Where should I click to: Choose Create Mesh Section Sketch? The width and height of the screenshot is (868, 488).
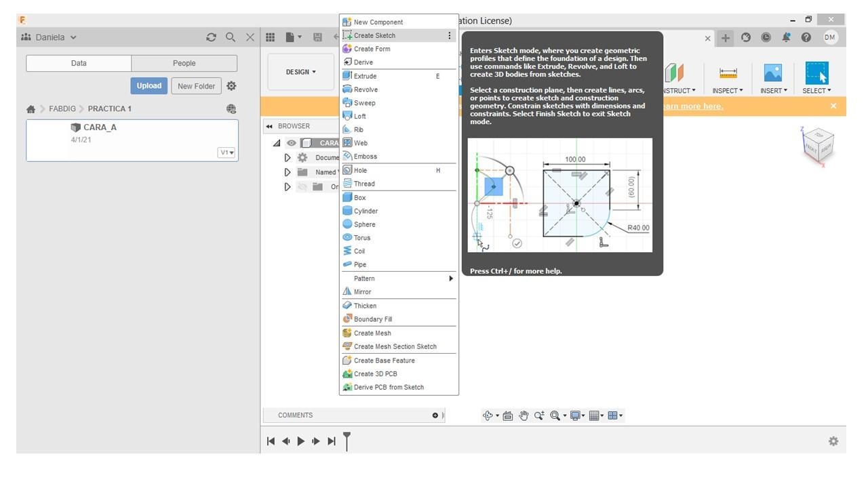tap(399, 346)
